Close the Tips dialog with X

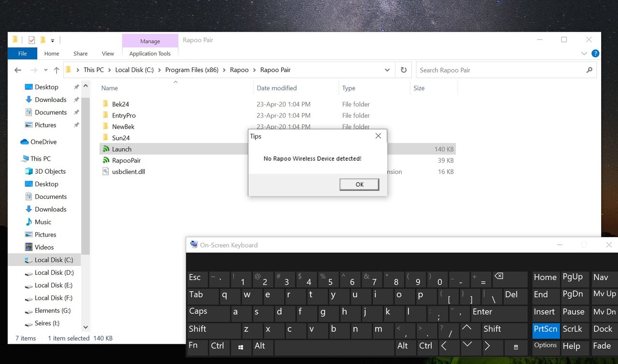pyautogui.click(x=378, y=136)
